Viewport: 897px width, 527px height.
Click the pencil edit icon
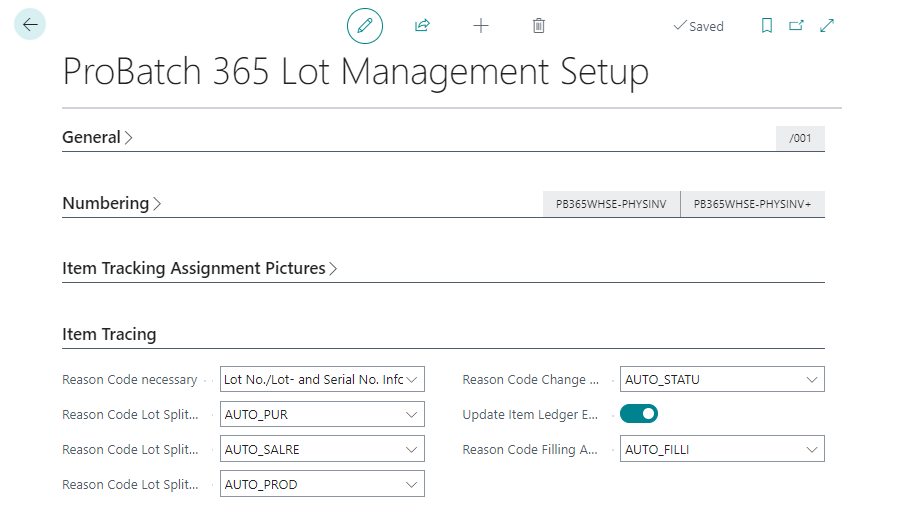[x=365, y=26]
